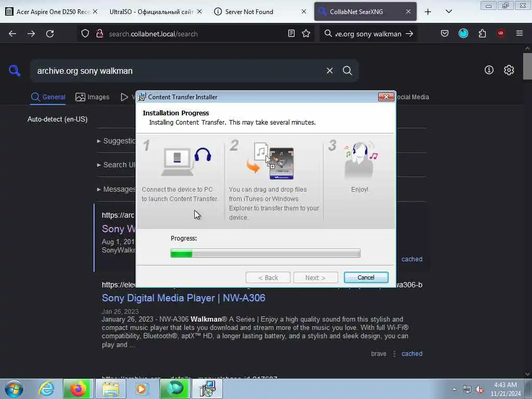
Task: Close the Server Not Found tab
Action: 303,11
